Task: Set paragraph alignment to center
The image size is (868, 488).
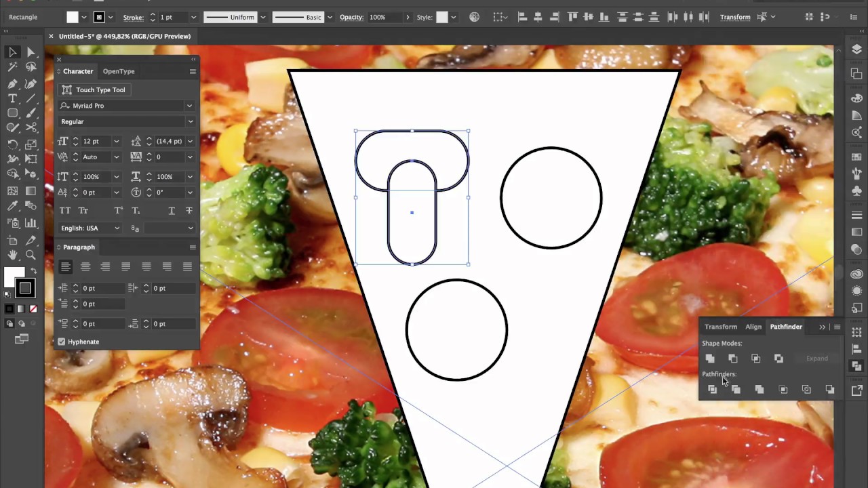Action: pos(85,267)
